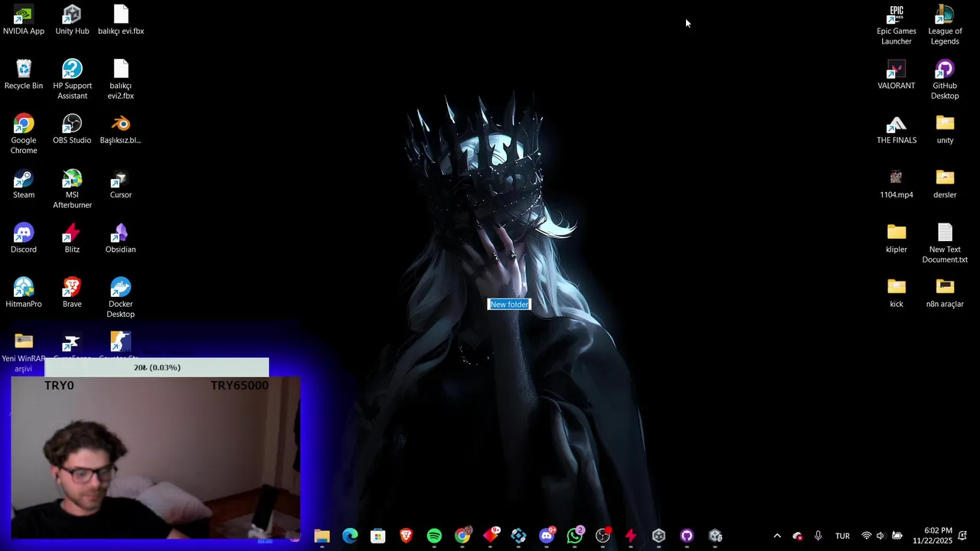This screenshot has width=980, height=551.
Task: Open THE FINALS desktop shortcut
Action: click(x=897, y=129)
